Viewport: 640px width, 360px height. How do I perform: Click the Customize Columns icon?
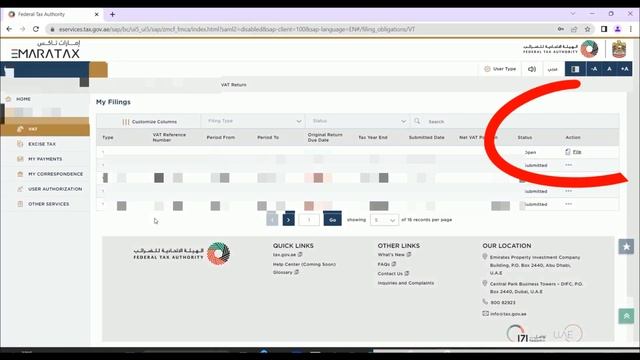(126, 122)
